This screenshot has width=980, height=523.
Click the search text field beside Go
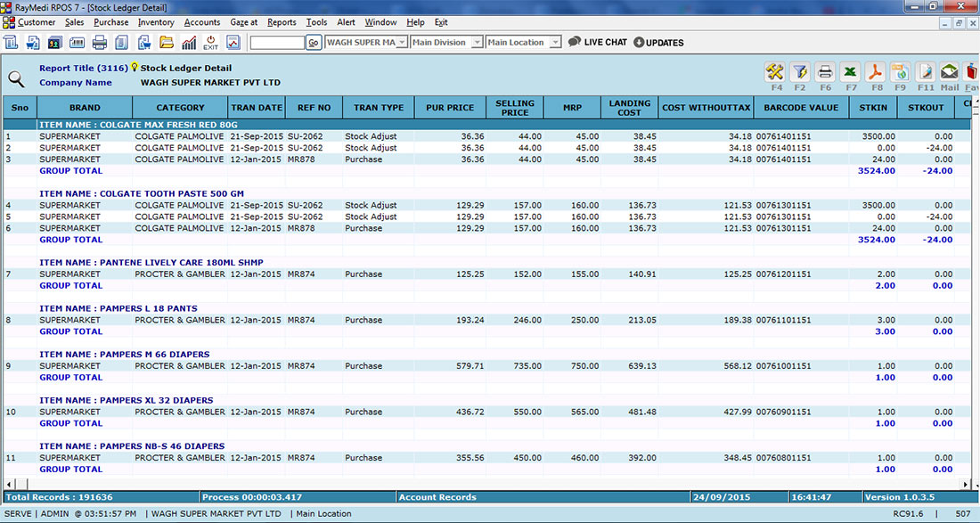[277, 42]
